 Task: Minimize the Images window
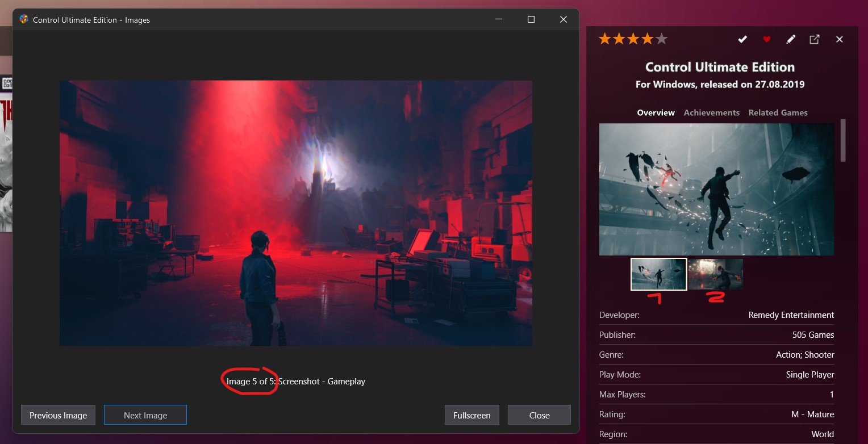point(499,19)
